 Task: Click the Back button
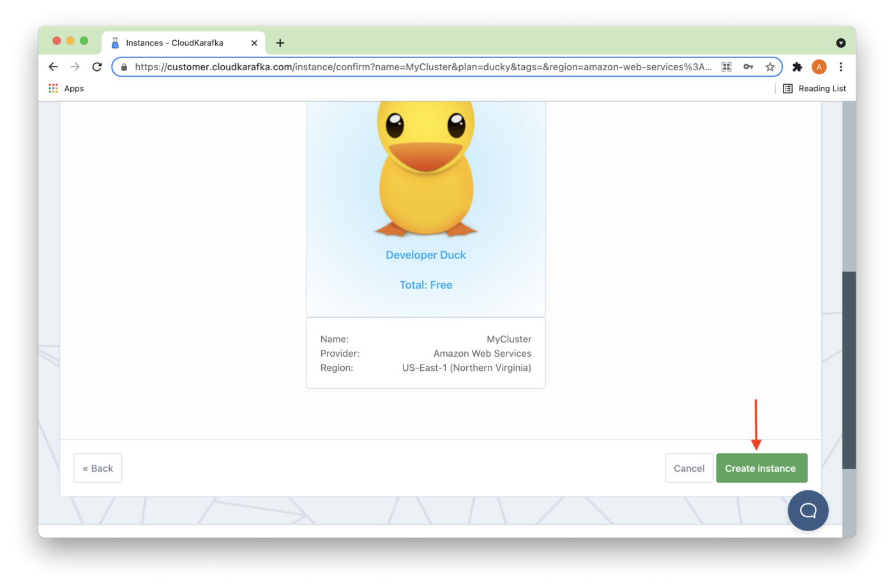click(98, 468)
